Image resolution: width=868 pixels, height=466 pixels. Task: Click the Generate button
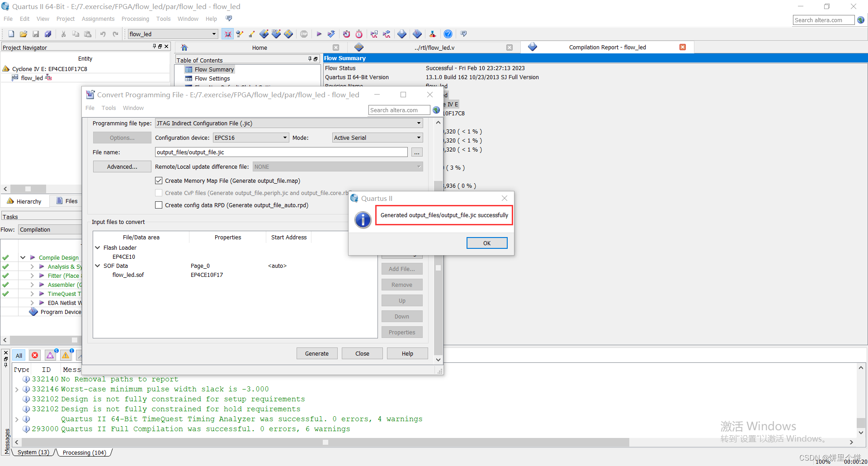(x=317, y=353)
